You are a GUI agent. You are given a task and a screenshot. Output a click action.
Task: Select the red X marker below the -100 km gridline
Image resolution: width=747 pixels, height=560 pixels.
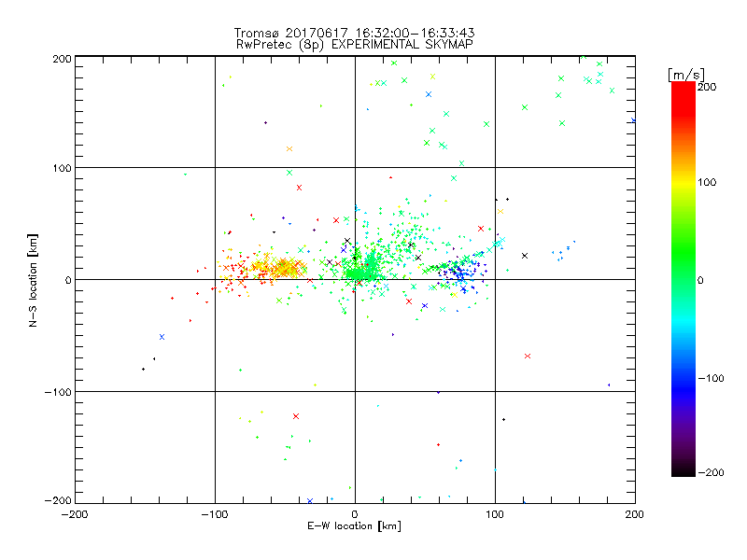[296, 416]
